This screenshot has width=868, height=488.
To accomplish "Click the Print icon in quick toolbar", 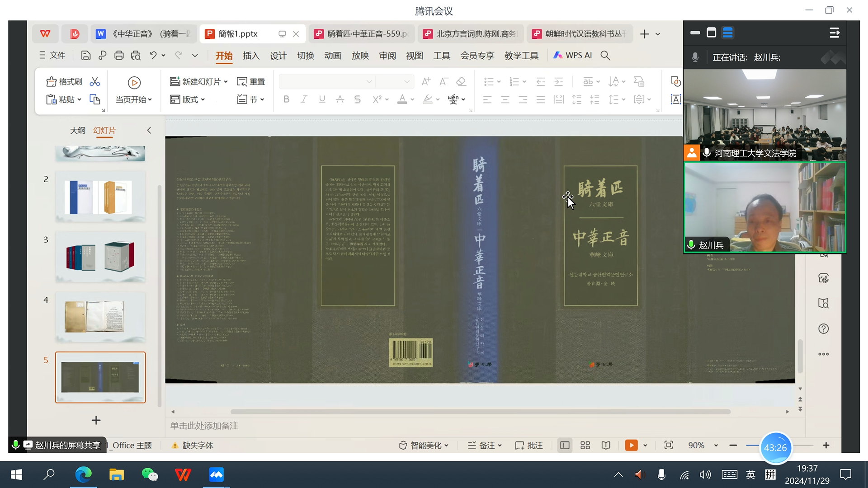I will click(x=119, y=56).
